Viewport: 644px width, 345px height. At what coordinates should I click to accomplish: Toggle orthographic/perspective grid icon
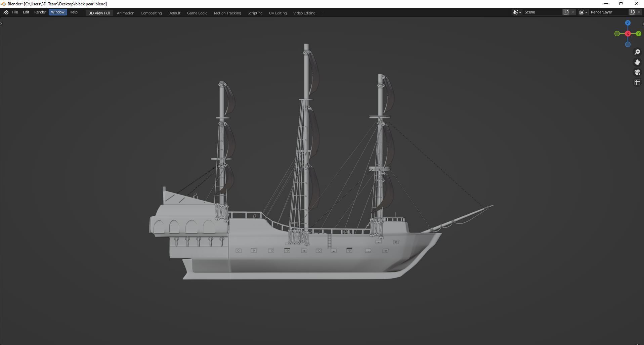pyautogui.click(x=637, y=82)
